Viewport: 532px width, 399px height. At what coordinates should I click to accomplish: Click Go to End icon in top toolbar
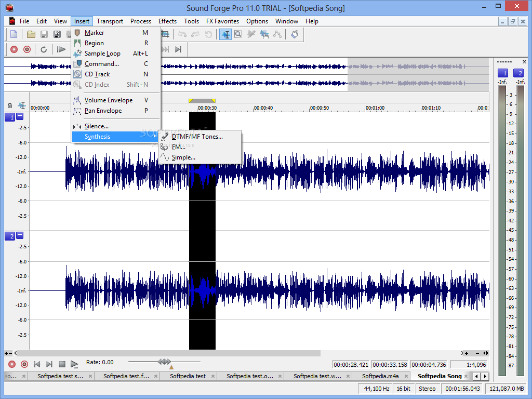178,49
